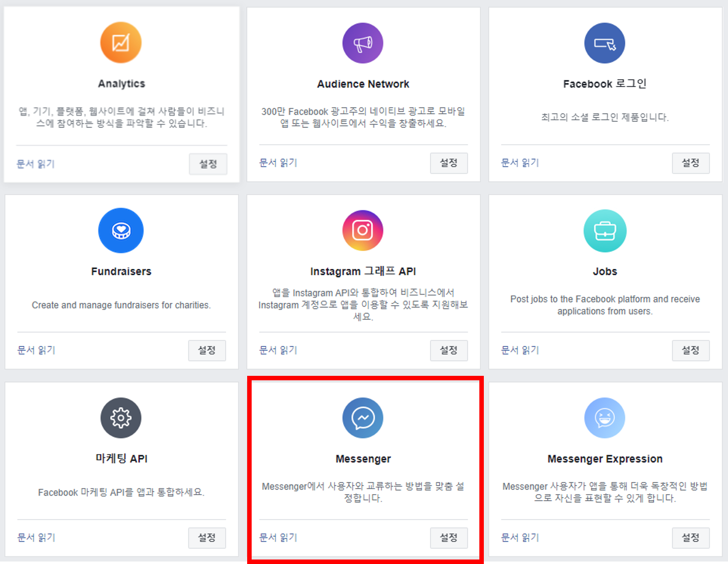Open 문서 읽기 link for 마케팅 API
Image resolution: width=728 pixels, height=564 pixels.
point(36,538)
